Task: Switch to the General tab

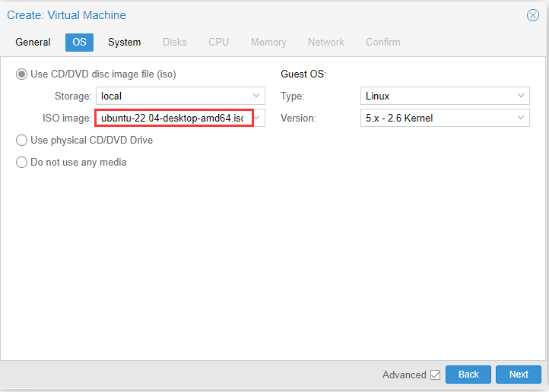Action: coord(33,43)
